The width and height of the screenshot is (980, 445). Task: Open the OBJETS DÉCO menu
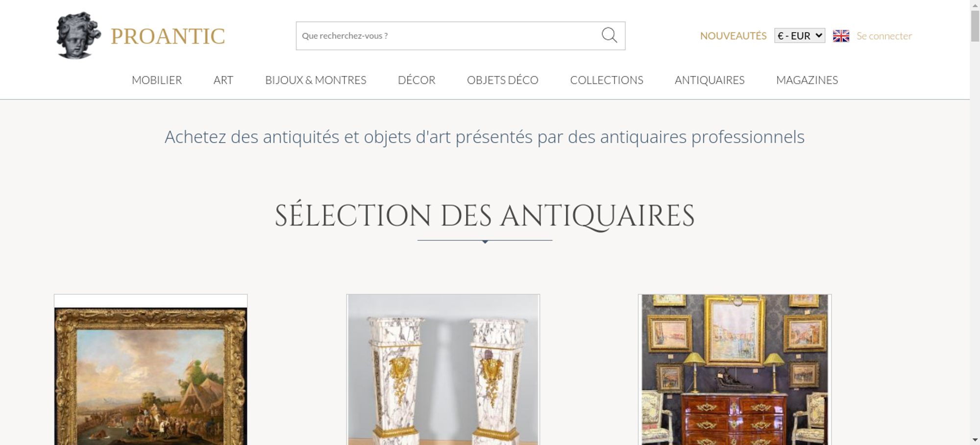[x=503, y=80]
